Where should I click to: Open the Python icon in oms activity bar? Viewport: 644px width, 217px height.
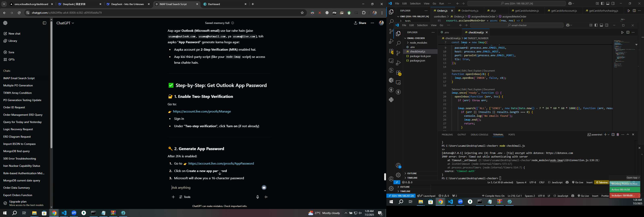(x=391, y=100)
